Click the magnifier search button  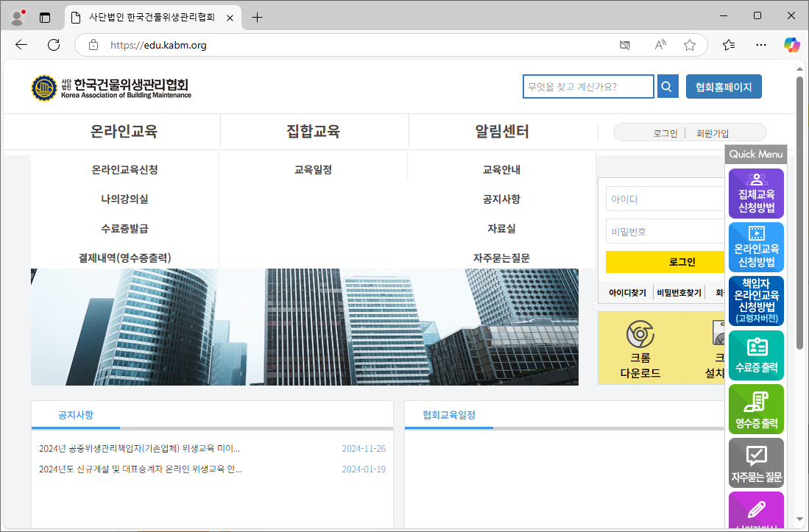[667, 87]
